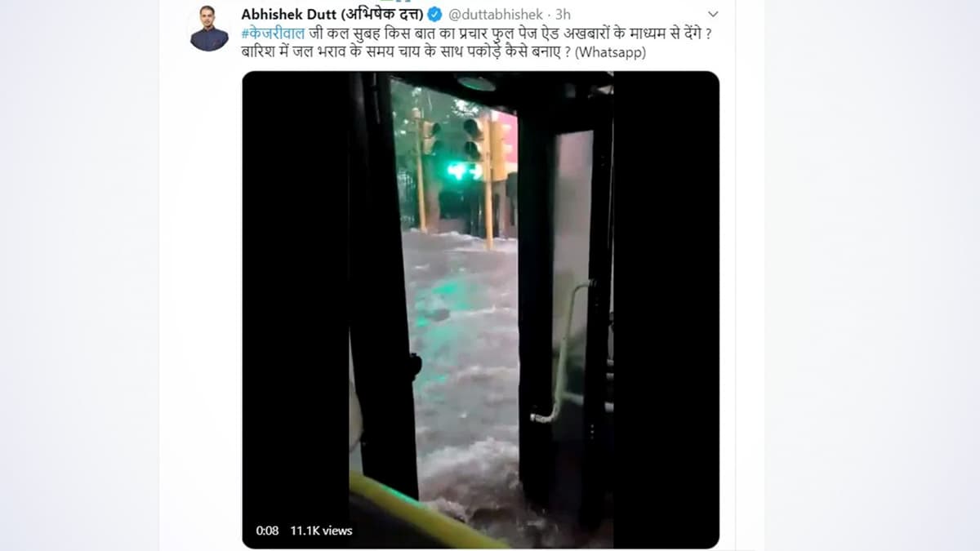Click the tweet's second line about बारिश
This screenshot has height=551, width=980.
(x=444, y=53)
